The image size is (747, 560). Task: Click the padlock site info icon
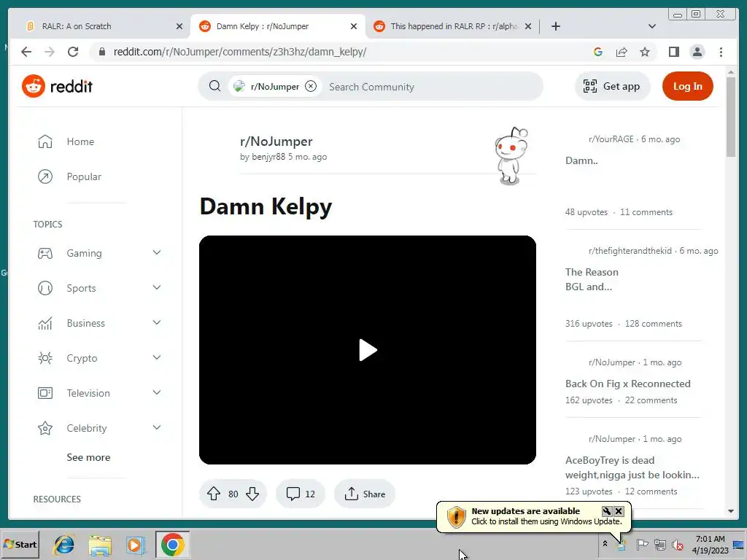point(102,52)
